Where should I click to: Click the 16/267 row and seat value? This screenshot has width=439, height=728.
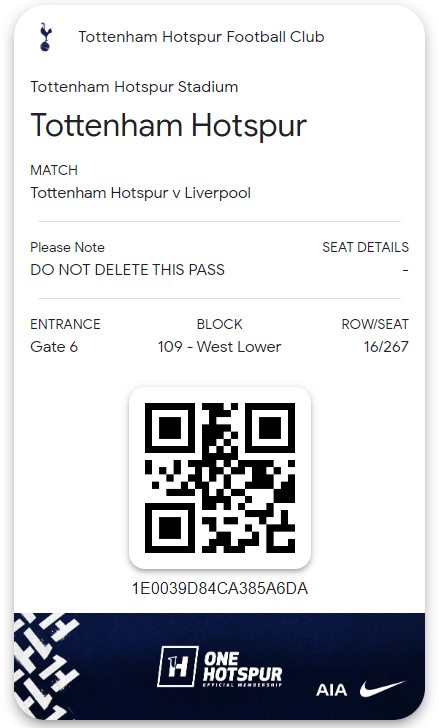coord(386,347)
